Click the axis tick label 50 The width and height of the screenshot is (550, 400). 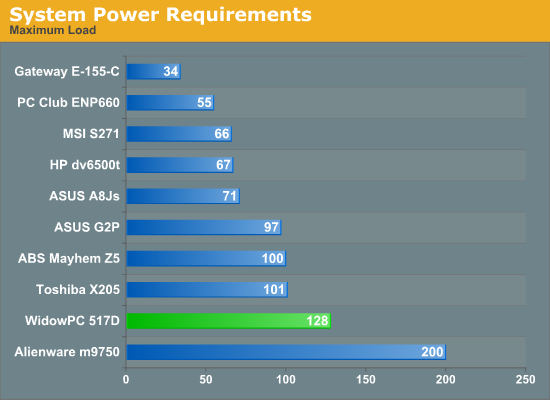(x=206, y=380)
